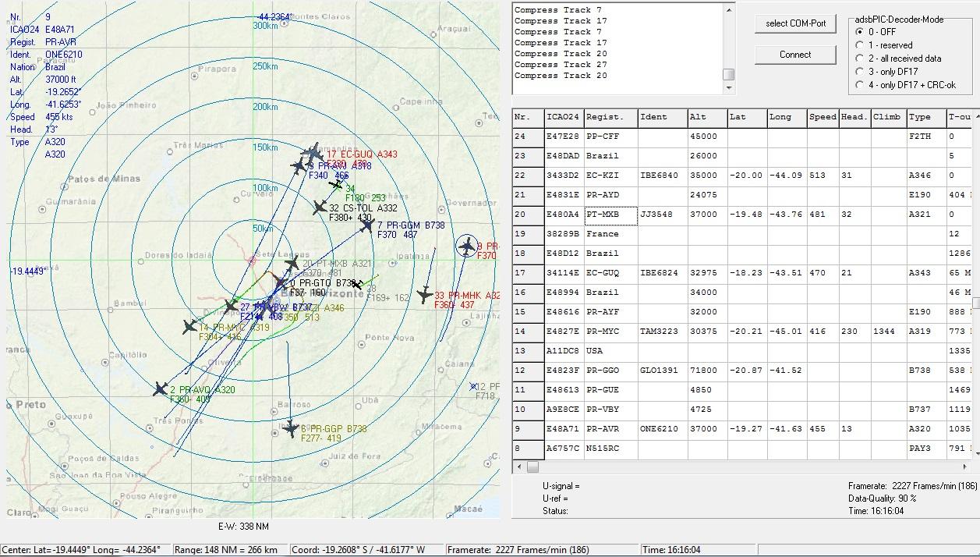Click the 'select COM-Port' button
Image resolution: width=980 pixels, height=557 pixels.
tap(795, 23)
